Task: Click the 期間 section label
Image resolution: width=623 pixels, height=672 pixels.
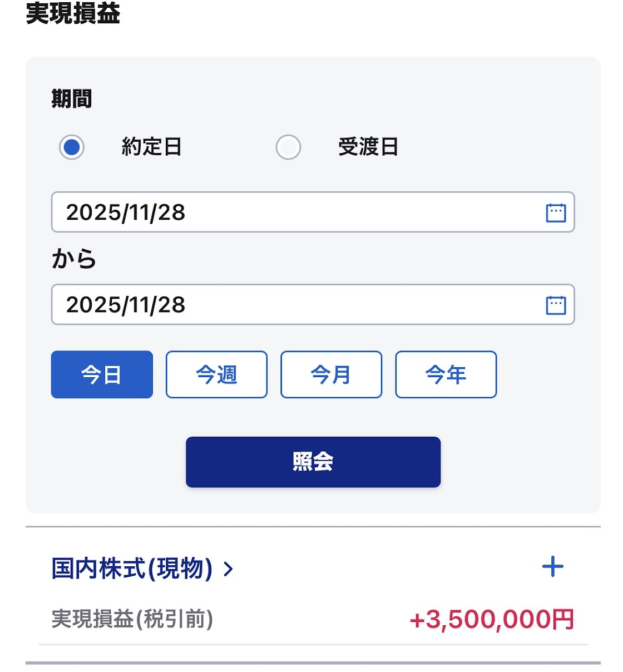Action: click(71, 99)
